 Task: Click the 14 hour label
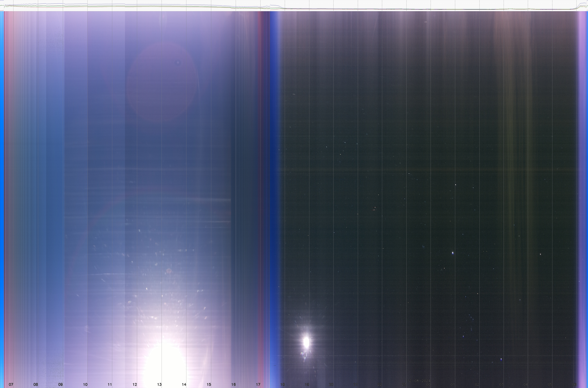[184, 385]
